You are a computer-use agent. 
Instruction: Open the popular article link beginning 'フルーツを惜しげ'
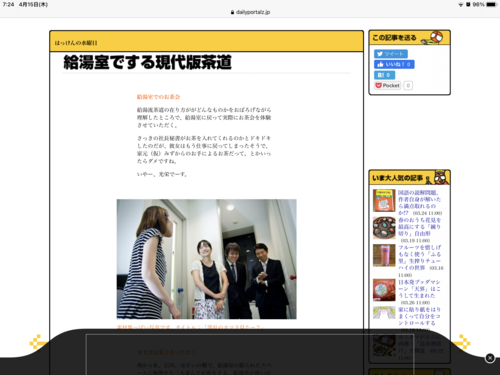coord(420,258)
